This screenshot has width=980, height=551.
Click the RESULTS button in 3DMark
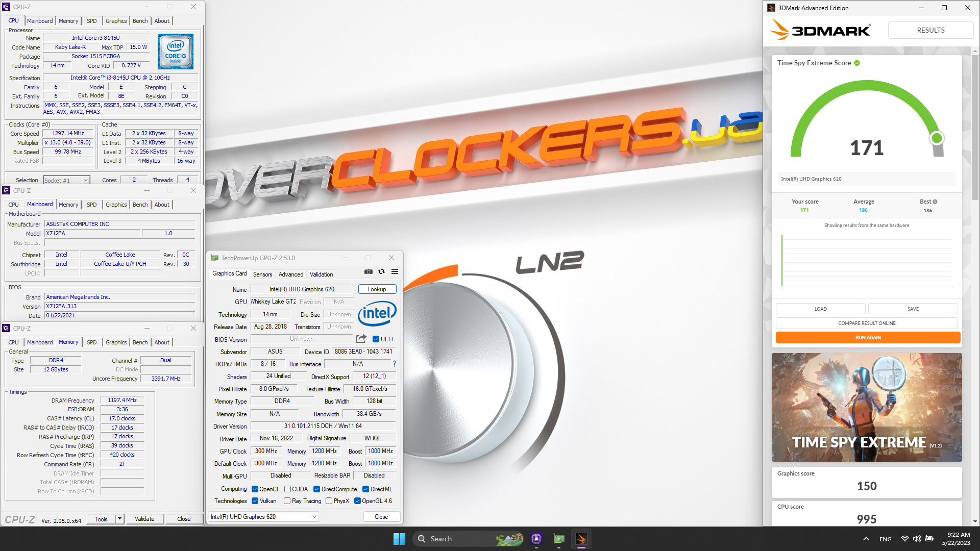930,30
